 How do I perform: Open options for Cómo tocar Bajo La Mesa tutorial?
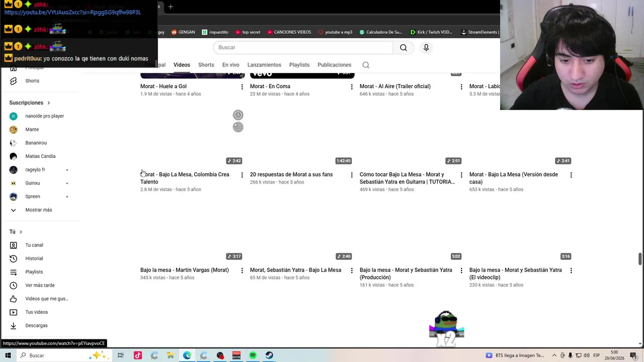point(461,175)
